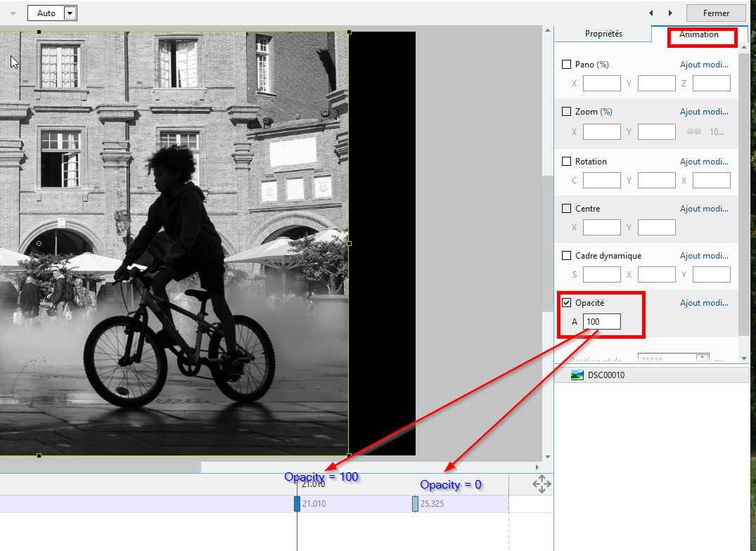Select the keyframe at 21.010

[x=297, y=504]
